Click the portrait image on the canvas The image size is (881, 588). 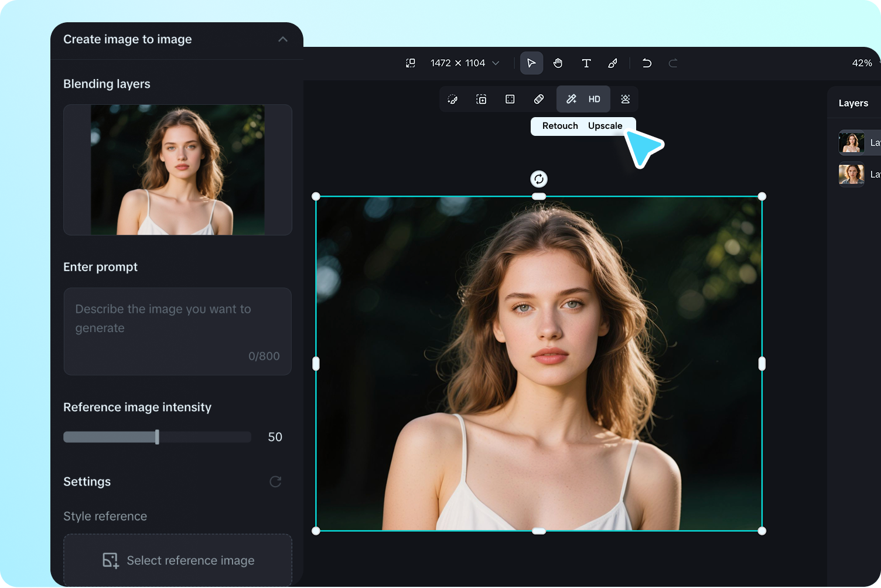[x=539, y=364]
